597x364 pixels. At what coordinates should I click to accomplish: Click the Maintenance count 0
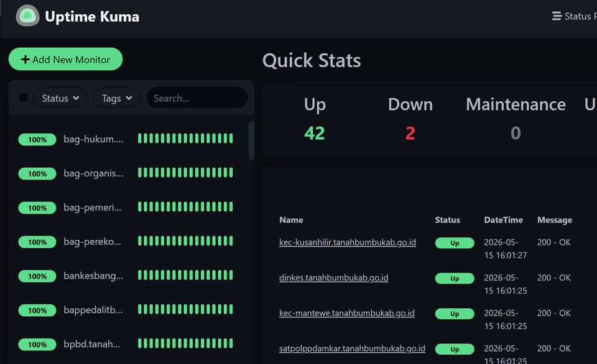[x=516, y=133]
